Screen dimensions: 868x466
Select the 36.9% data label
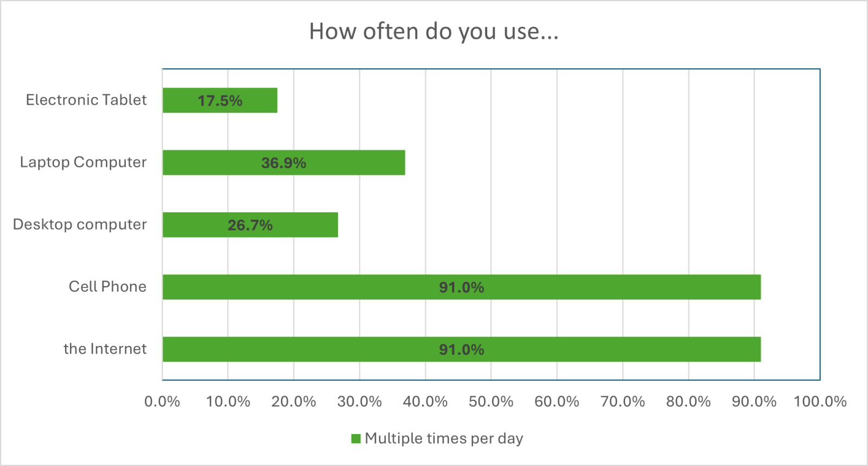click(284, 163)
